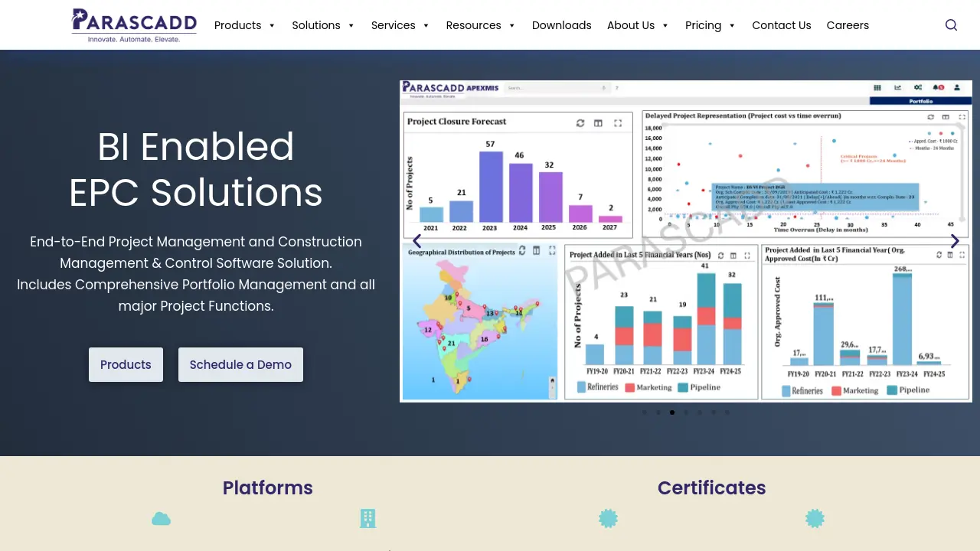
Task: Click the building platform icon
Action: point(367,519)
